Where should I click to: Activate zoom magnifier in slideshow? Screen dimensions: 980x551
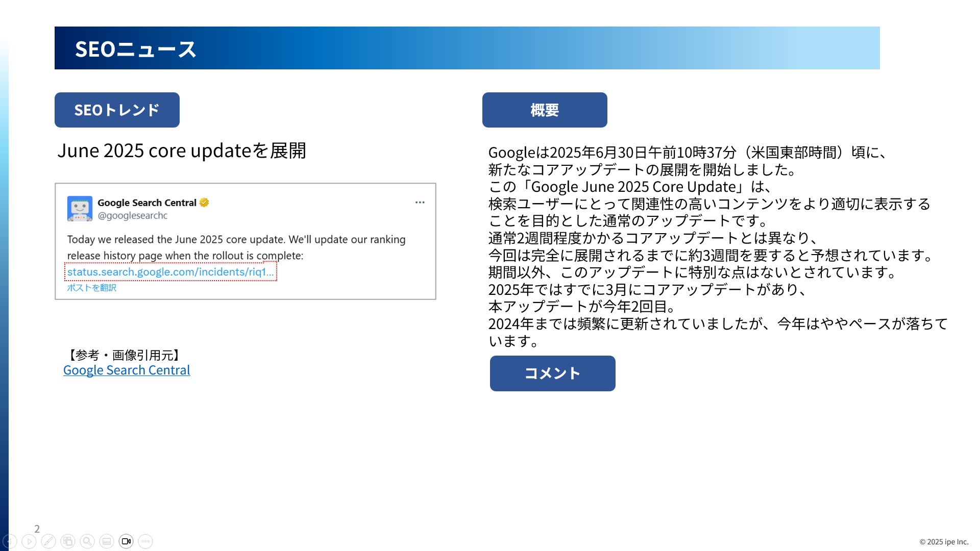(x=87, y=541)
